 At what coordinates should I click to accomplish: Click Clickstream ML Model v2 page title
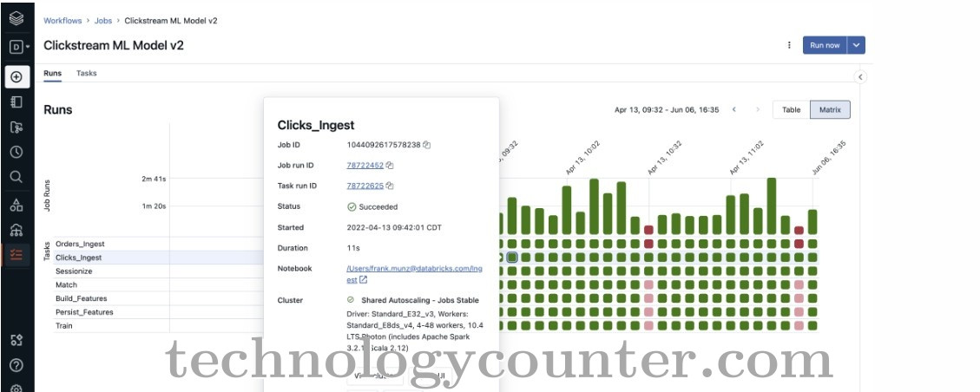coord(114,46)
